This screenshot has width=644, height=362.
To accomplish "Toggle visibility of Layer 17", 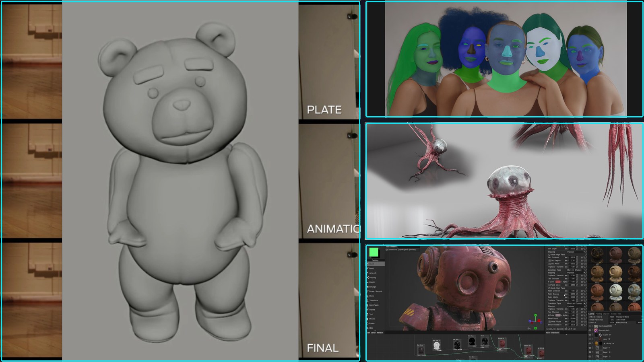I will pyautogui.click(x=590, y=335).
